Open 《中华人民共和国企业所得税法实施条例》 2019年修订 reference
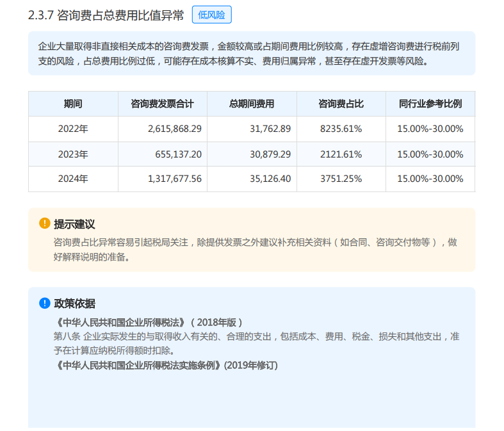 pos(167,365)
